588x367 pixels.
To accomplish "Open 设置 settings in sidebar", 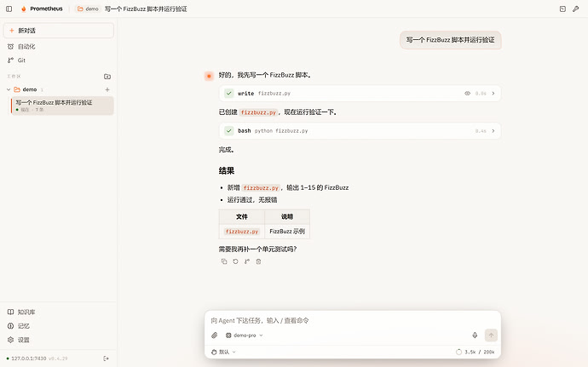I will tap(59, 340).
